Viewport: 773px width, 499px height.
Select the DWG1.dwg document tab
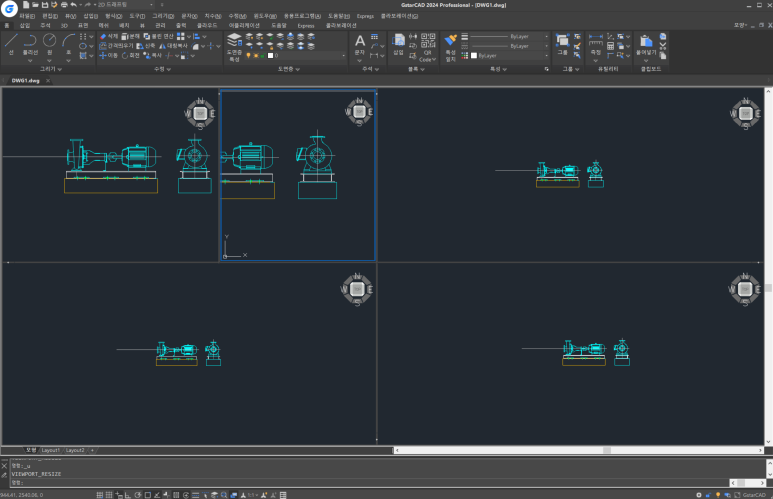(x=26, y=80)
